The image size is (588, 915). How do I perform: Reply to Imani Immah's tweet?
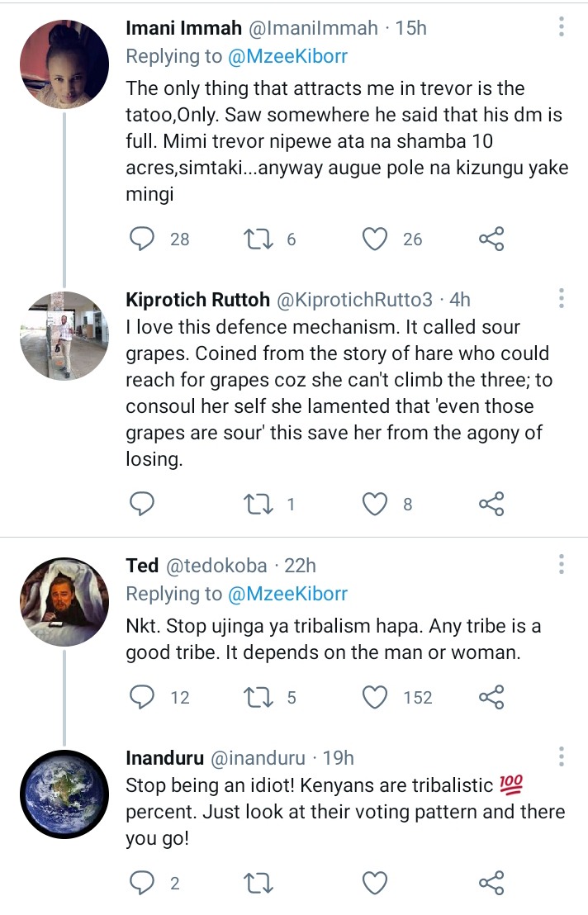click(x=142, y=239)
